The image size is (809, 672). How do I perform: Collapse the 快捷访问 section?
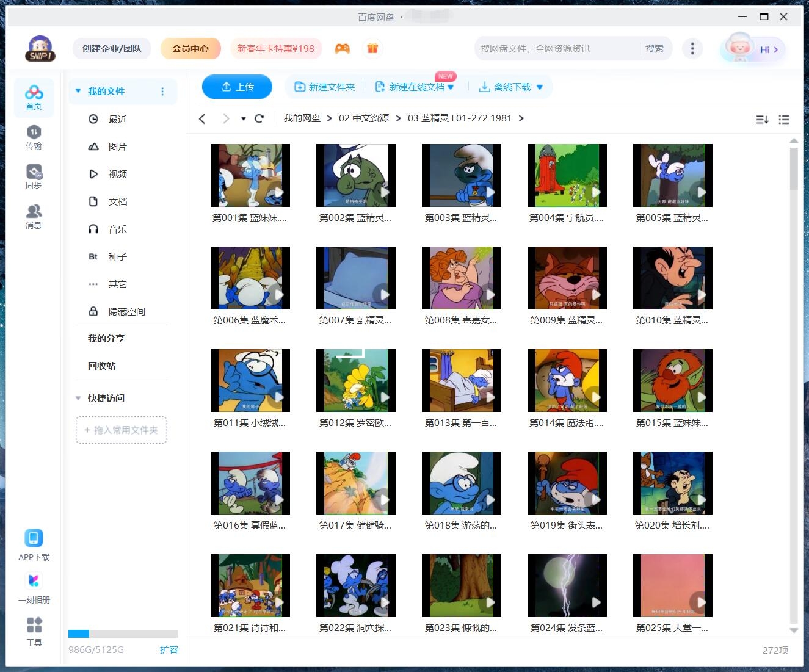78,398
